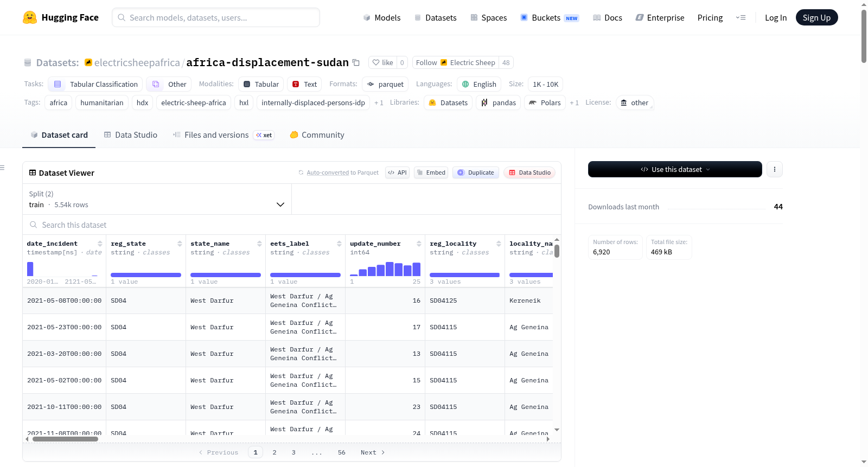Screen dimensions: 868x467
Task: Expand the Use this dataset dropdown
Action: click(675, 169)
